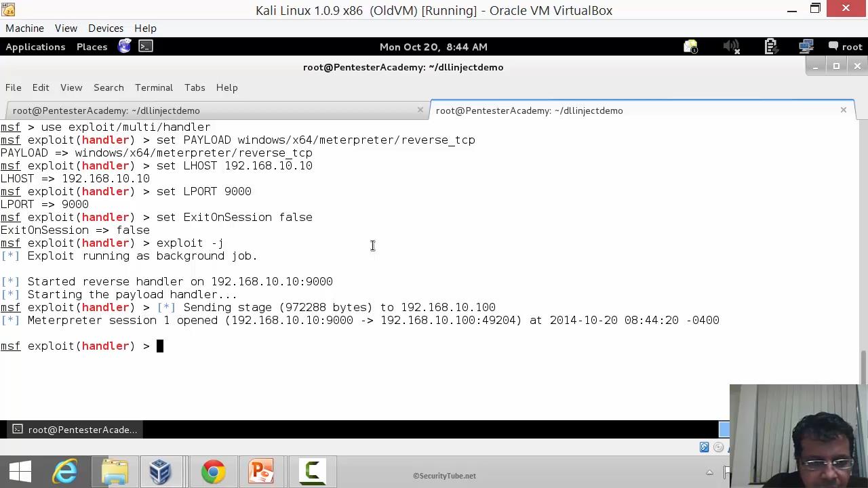868x488 pixels.
Task: Open the VirtualBox View menu
Action: 66,28
